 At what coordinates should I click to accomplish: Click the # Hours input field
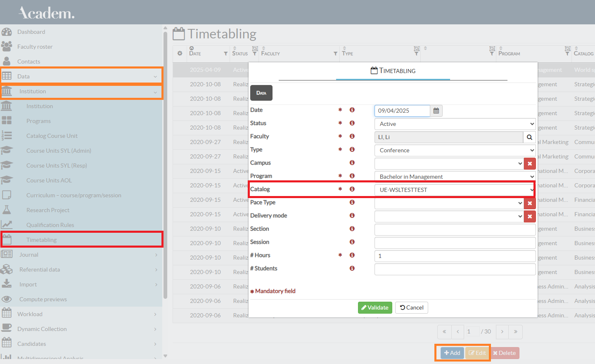coord(455,256)
